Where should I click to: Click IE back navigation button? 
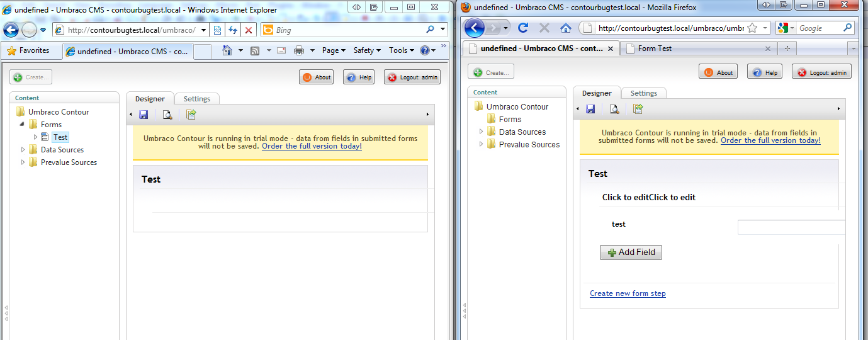point(11,30)
